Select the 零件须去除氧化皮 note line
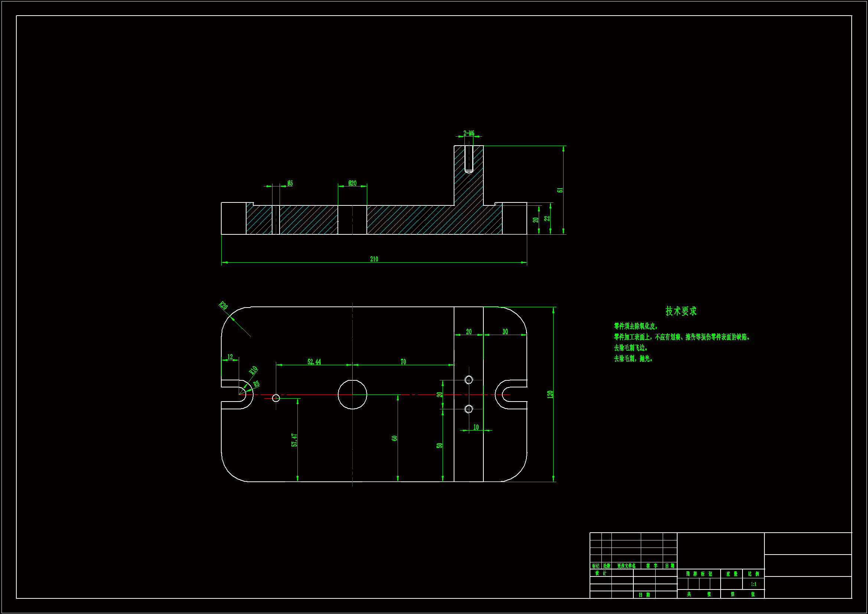The height and width of the screenshot is (614, 868). 636,326
